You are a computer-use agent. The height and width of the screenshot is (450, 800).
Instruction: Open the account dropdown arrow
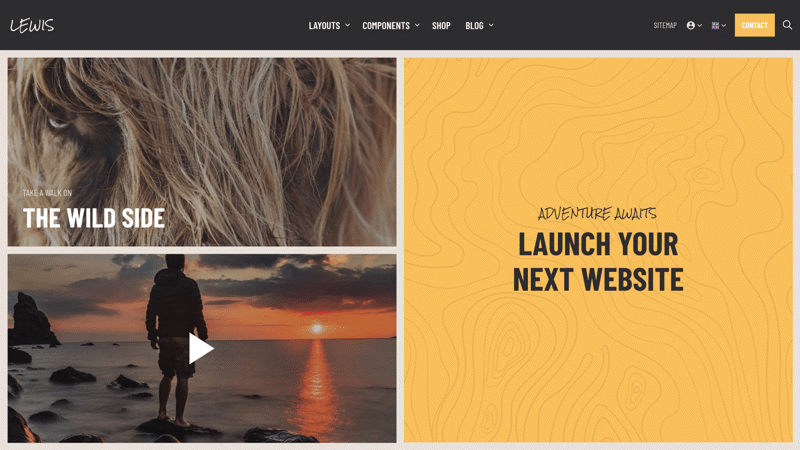[699, 26]
